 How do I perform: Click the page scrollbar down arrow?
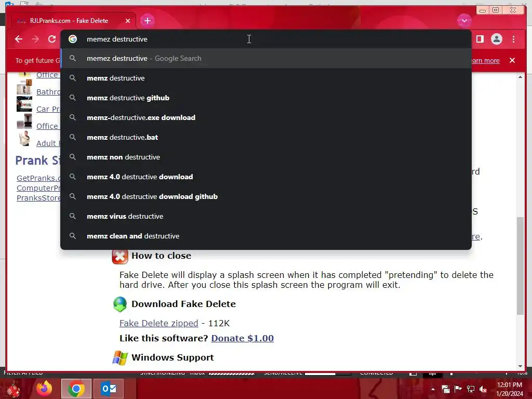tap(520, 366)
